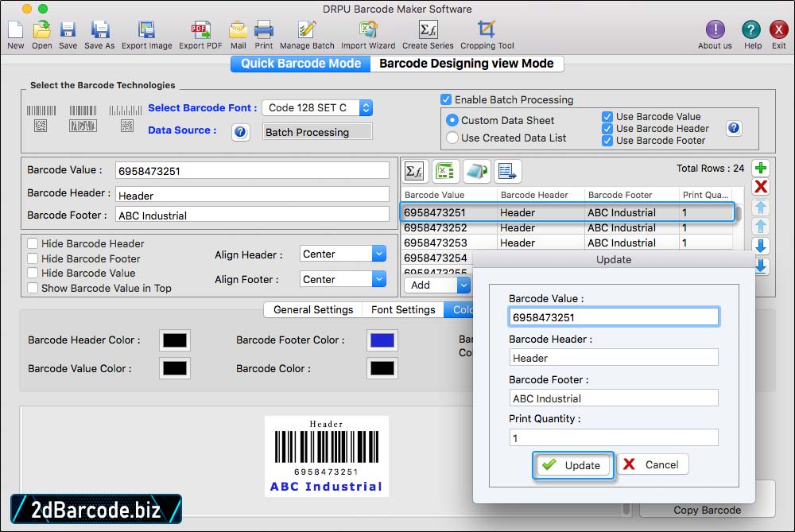Click the Excel import icon above data table
795x532 pixels.
coord(446,172)
